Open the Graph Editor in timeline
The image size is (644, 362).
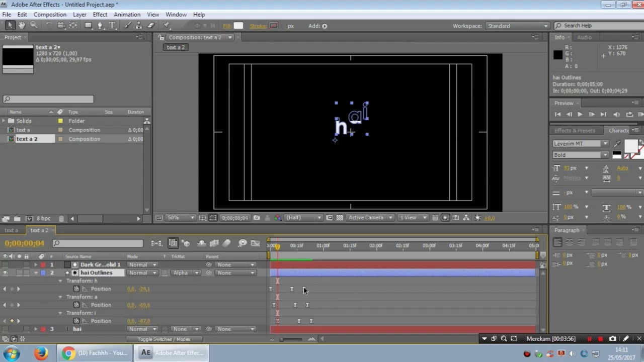[255, 243]
